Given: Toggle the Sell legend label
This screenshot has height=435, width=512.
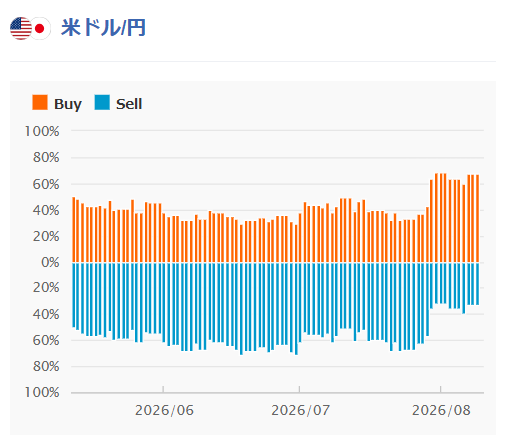Looking at the screenshot, I should (x=129, y=104).
